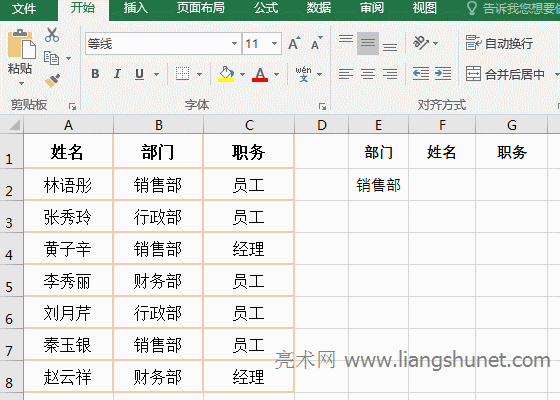Open font 字体 dialog launcher
Image resolution: width=560 pixels, height=400 pixels.
pos(322,106)
